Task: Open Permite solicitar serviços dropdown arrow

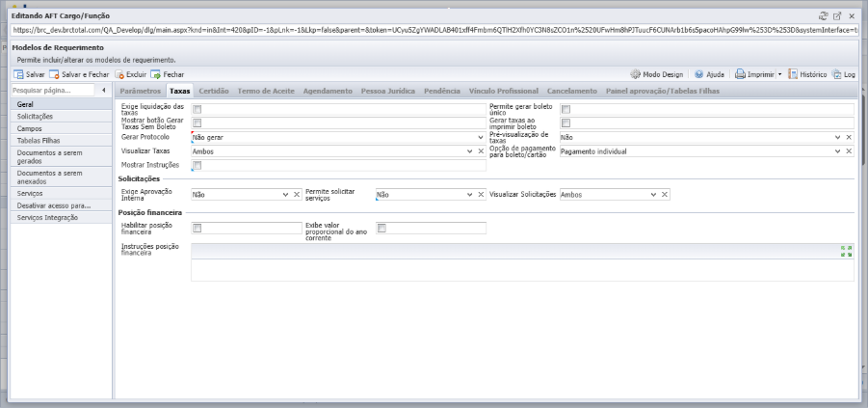Action: (469, 195)
